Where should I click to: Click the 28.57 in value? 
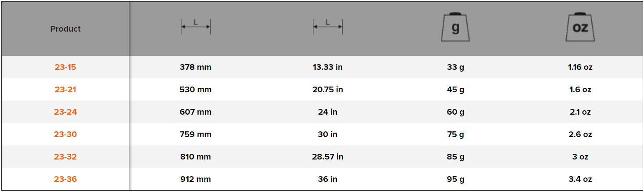328,157
